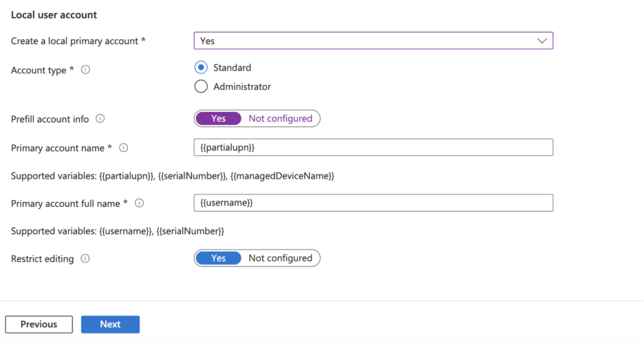The height and width of the screenshot is (345, 644).
Task: Click the Create a local primary account label
Action: [74, 41]
